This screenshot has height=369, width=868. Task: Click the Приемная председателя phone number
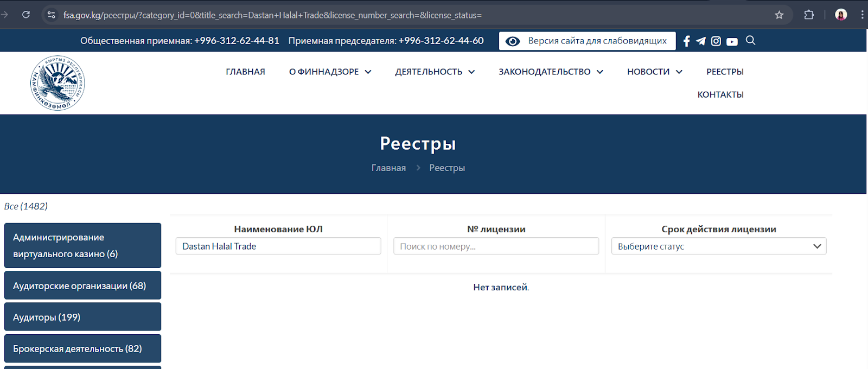point(441,41)
